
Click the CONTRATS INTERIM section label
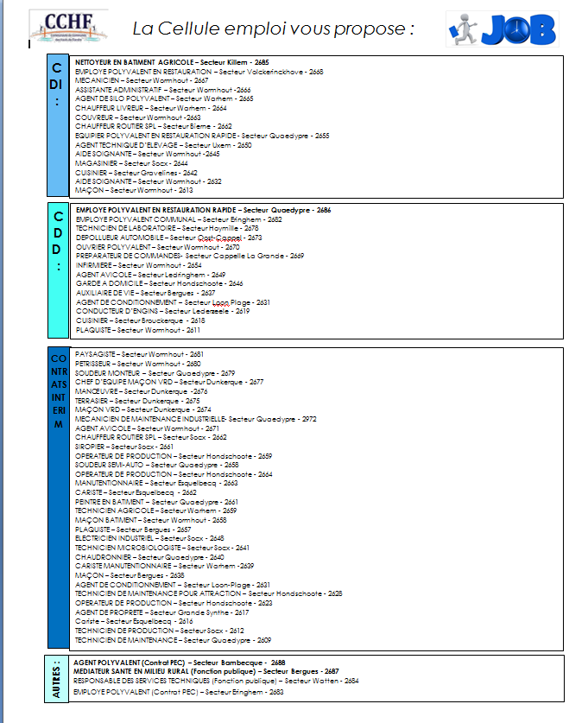(59, 498)
